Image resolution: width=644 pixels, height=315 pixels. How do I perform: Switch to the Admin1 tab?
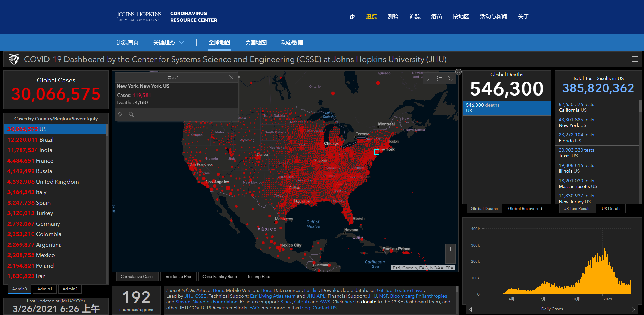click(45, 289)
